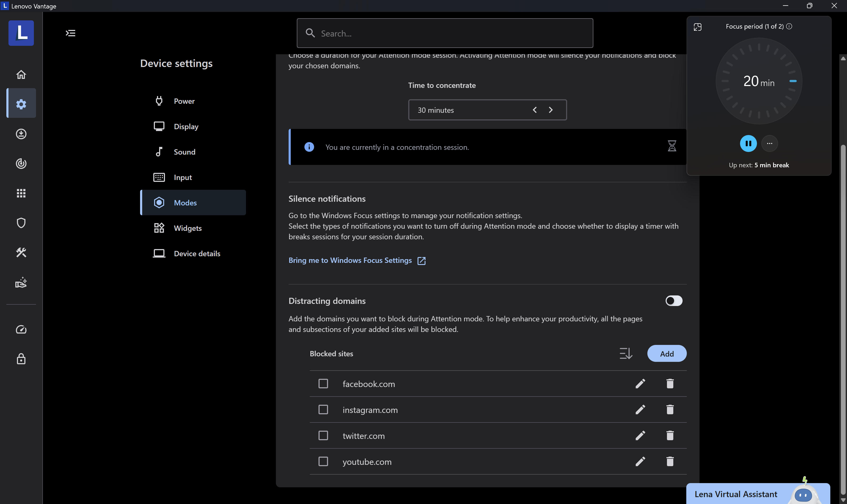Open the System update download icon in the sidebar
This screenshot has height=504, width=847.
coord(21,134)
